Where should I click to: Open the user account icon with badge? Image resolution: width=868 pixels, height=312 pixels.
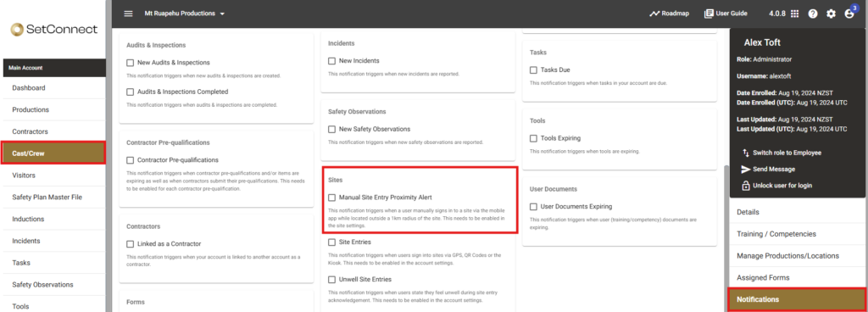tap(849, 14)
